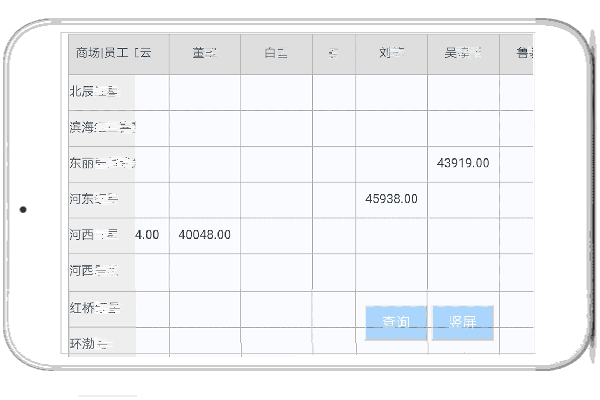This screenshot has height=400, width=600.
Task: Select the 白 column header
Action: pyautogui.click(x=276, y=54)
